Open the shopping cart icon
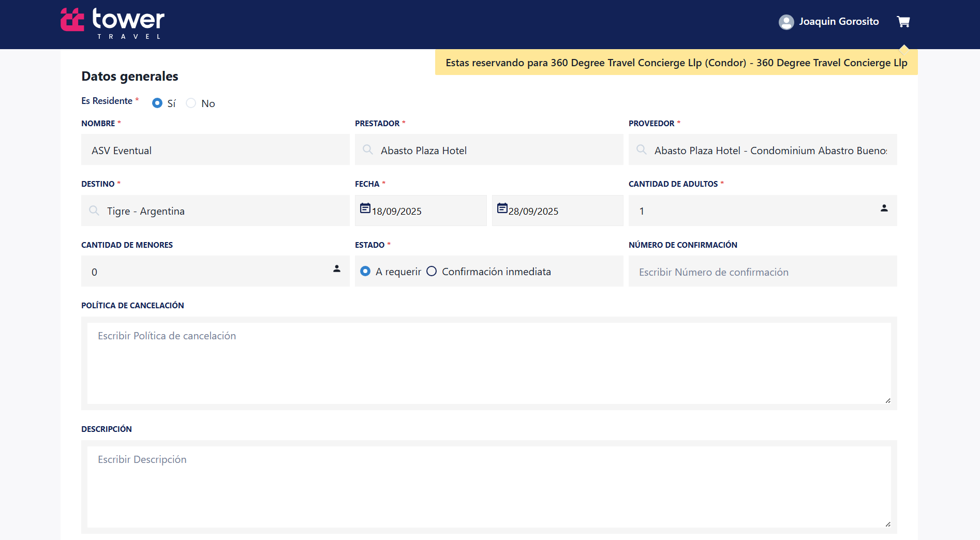The image size is (980, 540). click(903, 22)
